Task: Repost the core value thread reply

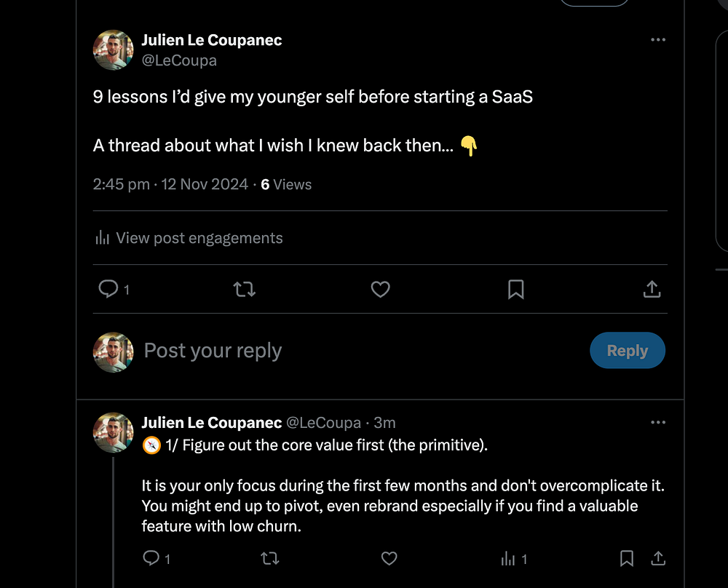Action: pos(269,558)
